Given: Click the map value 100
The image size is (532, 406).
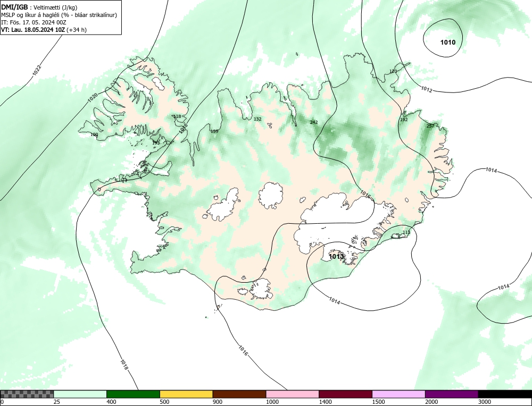Looking at the screenshot, I should click(x=94, y=134).
